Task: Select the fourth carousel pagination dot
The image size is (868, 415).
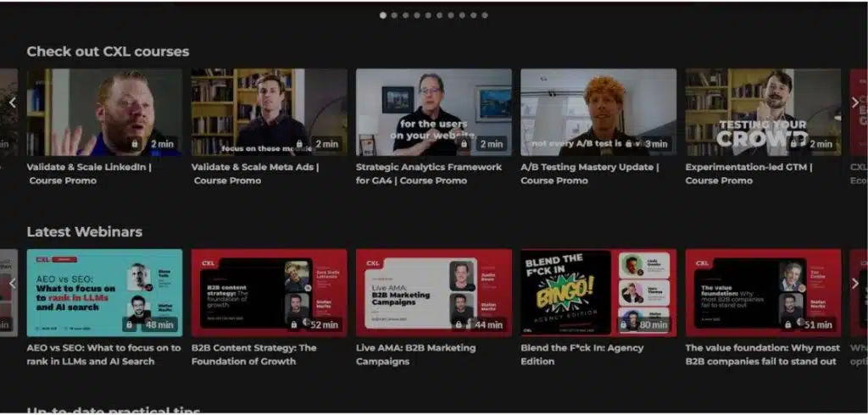Action: click(x=417, y=15)
